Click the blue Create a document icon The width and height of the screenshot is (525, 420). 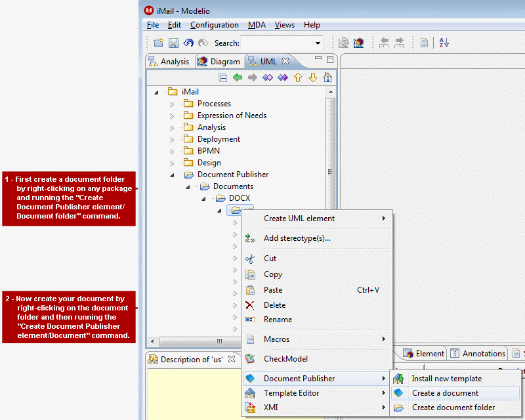pyautogui.click(x=398, y=393)
